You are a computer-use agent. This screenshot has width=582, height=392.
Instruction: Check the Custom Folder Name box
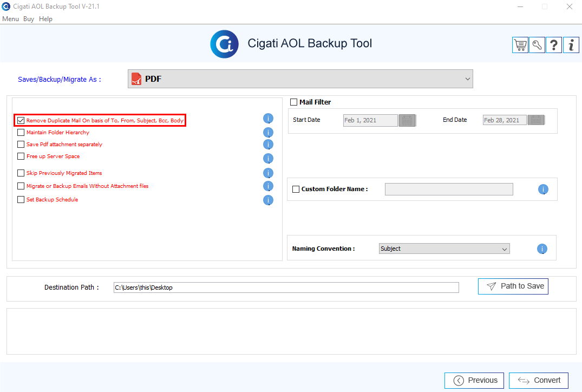(296, 190)
